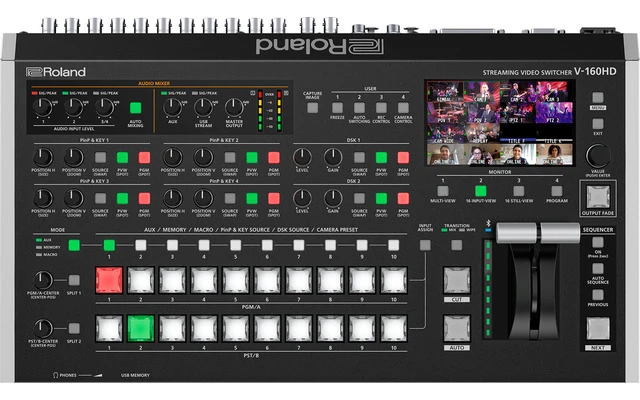
Task: Toggle PinP & KEY 2 PGM button
Action: (274, 158)
